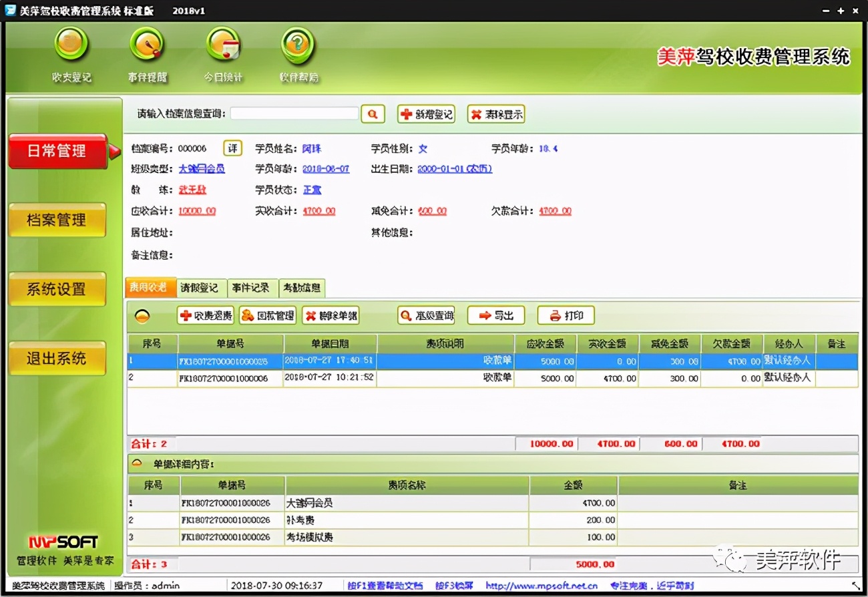Open 档案管理 from the sidebar

point(57,220)
